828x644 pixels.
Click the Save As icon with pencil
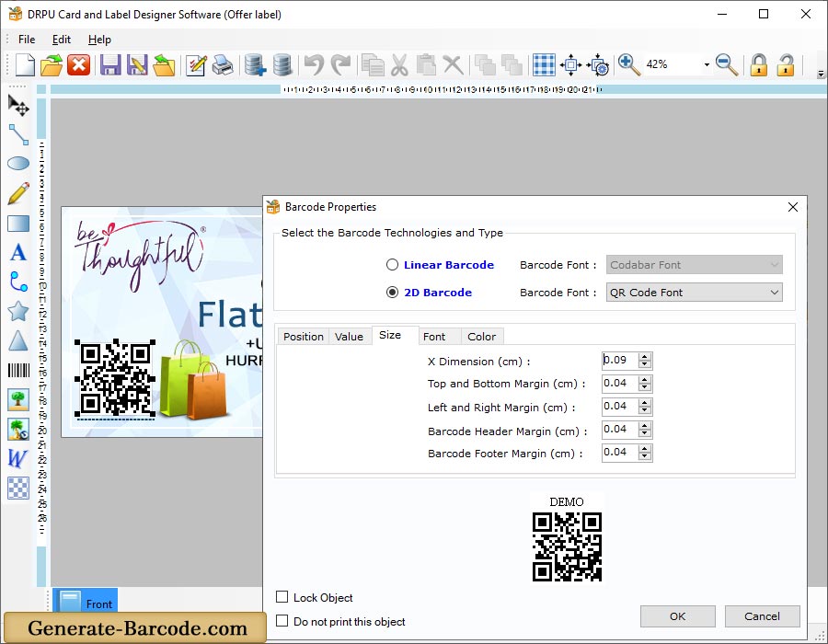137,65
